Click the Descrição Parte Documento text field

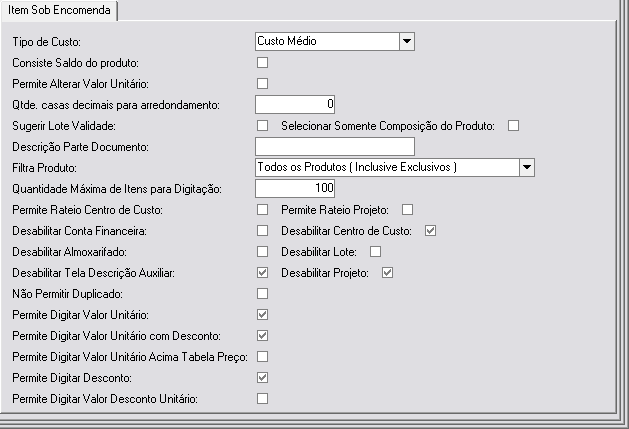point(335,146)
